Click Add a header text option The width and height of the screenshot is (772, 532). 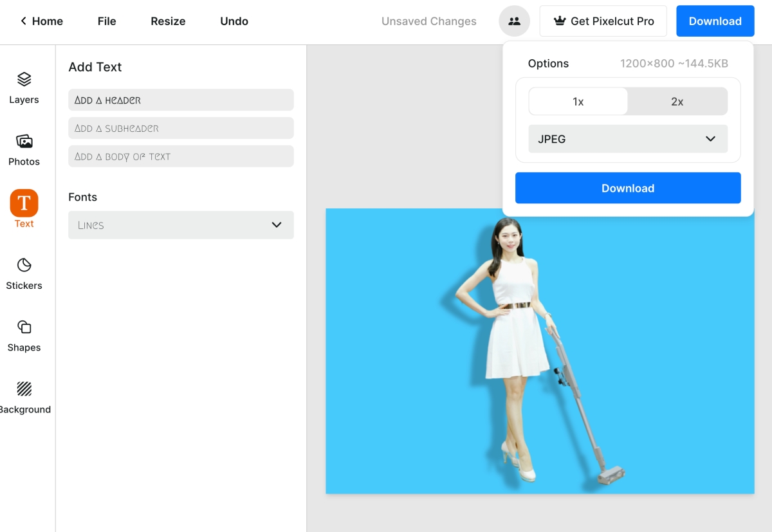coord(181,100)
